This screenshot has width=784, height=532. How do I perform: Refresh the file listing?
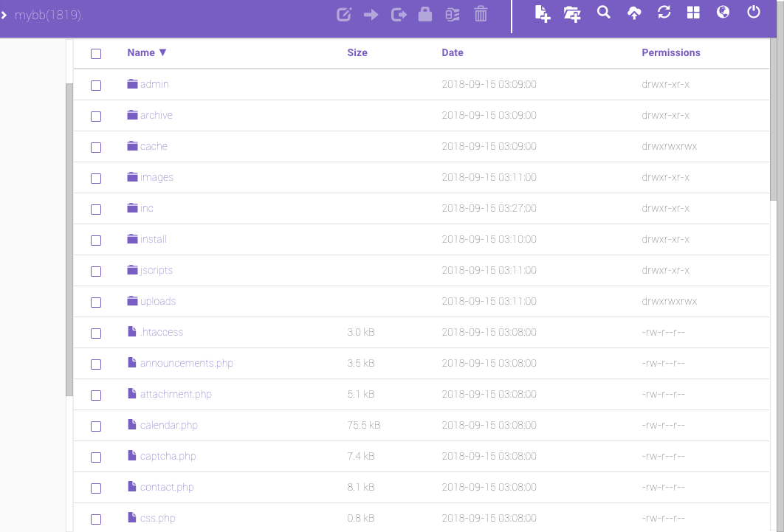pos(664,13)
